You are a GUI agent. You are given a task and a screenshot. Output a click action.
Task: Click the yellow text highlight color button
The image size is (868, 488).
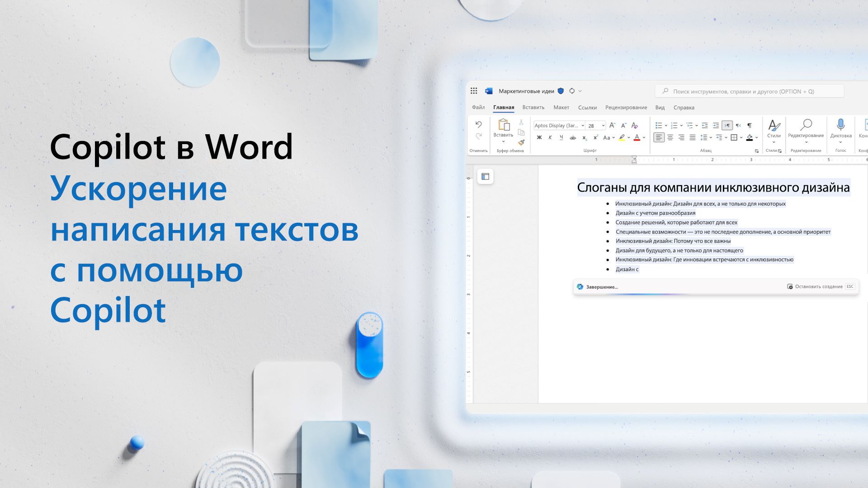622,137
